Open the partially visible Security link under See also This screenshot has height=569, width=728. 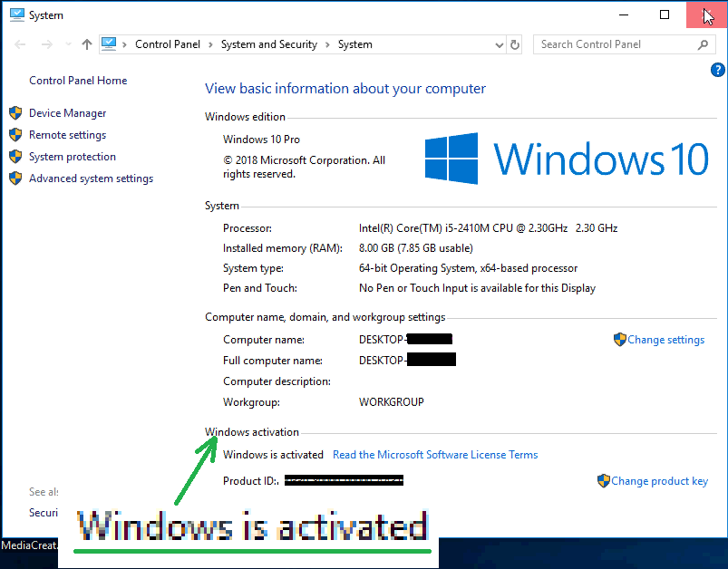tap(44, 513)
